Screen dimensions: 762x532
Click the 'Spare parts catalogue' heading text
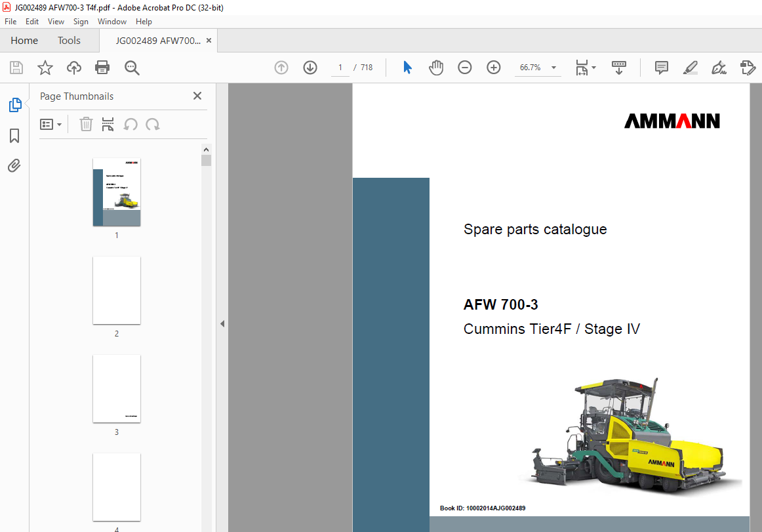pyautogui.click(x=535, y=229)
